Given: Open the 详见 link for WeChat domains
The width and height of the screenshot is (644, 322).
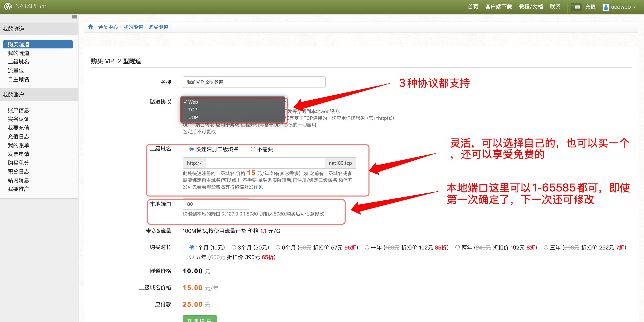Looking at the screenshot, I should pos(258,187).
